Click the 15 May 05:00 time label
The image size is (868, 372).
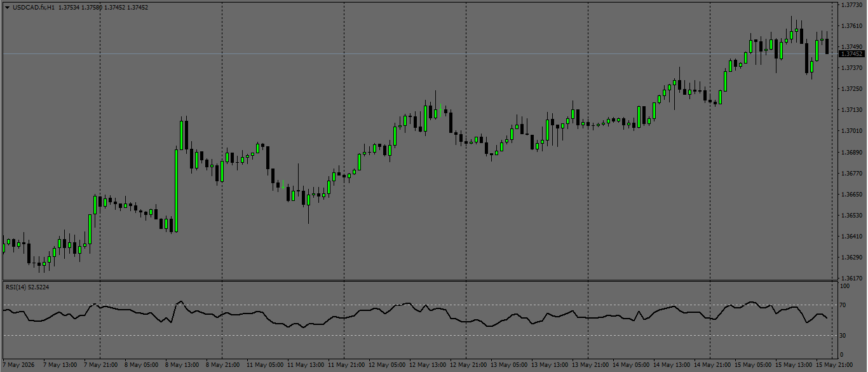(x=752, y=366)
